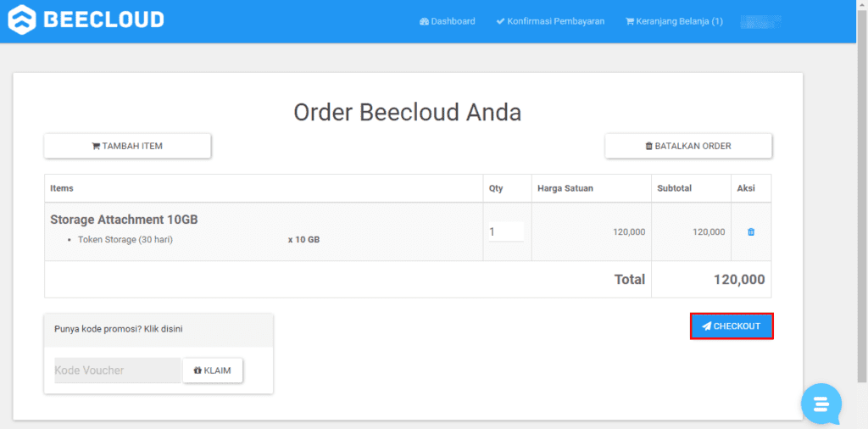Open the Dashboard menu link
Screen dimensions: 868x429
pyautogui.click(x=448, y=21)
